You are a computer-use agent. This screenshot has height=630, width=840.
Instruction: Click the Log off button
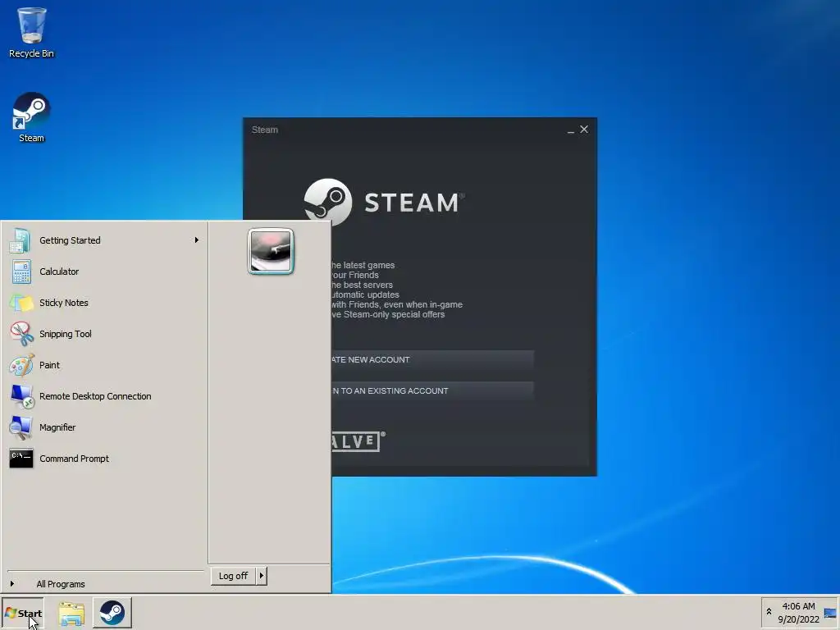click(x=233, y=576)
